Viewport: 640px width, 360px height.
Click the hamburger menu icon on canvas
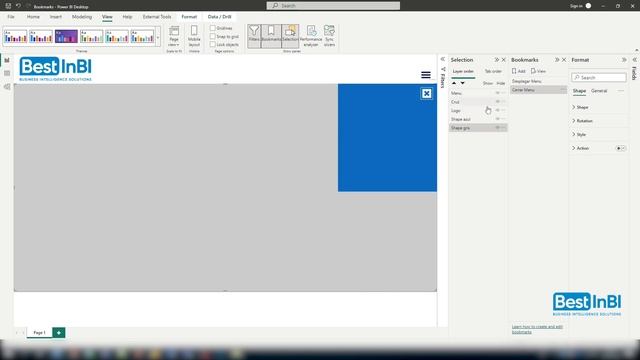click(x=426, y=75)
